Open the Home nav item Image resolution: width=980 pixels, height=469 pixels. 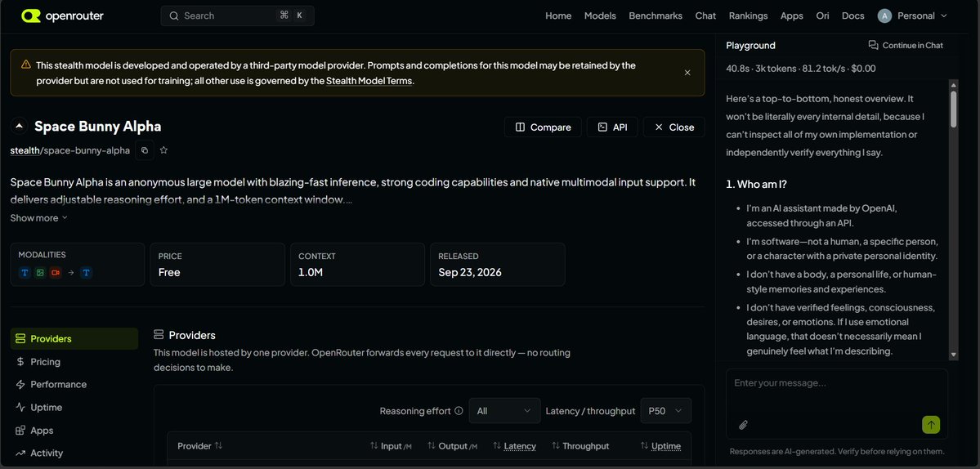click(558, 16)
